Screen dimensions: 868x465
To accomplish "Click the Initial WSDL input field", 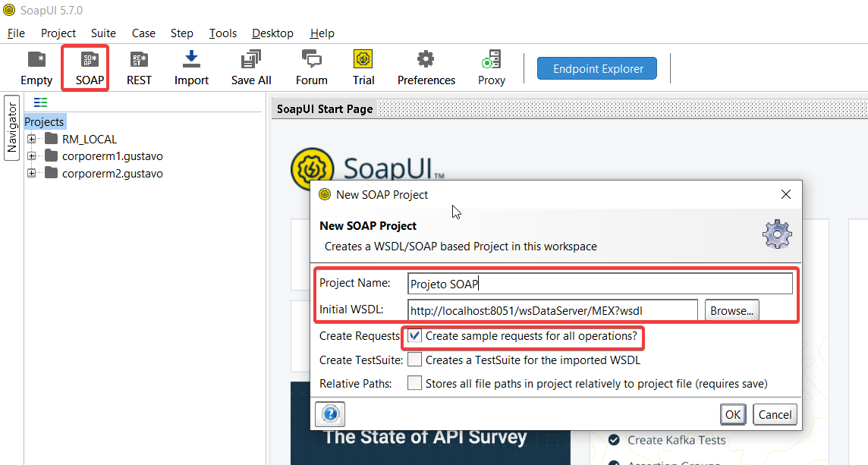I will [x=552, y=310].
